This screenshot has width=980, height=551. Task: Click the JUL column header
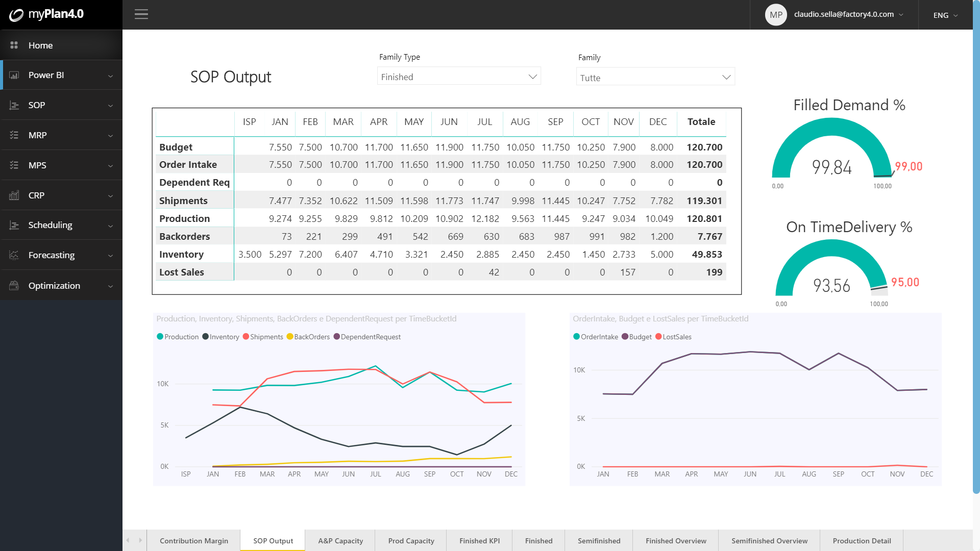point(484,122)
